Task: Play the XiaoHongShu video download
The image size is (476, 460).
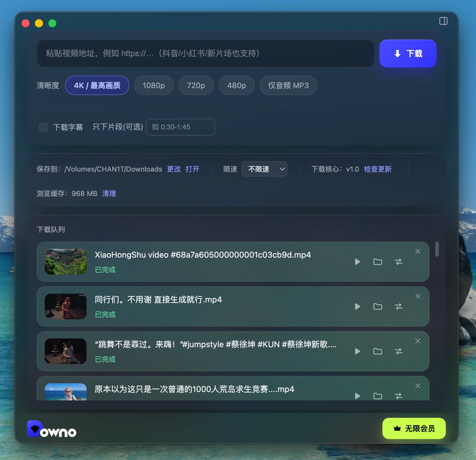Action: 358,262
